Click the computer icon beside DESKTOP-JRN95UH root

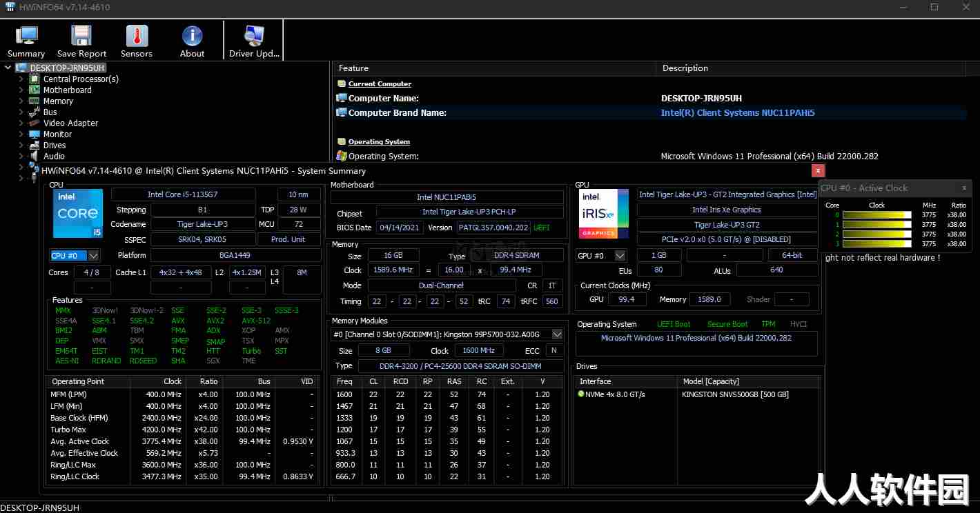pos(21,68)
